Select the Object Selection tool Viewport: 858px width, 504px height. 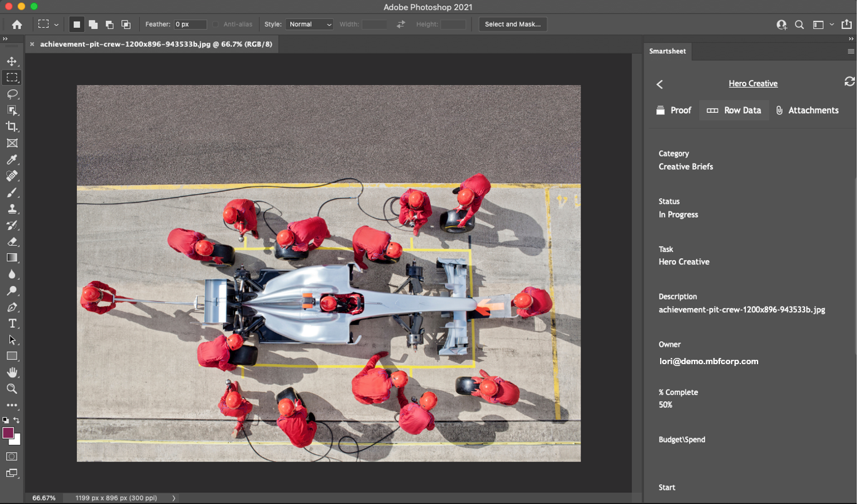click(12, 110)
